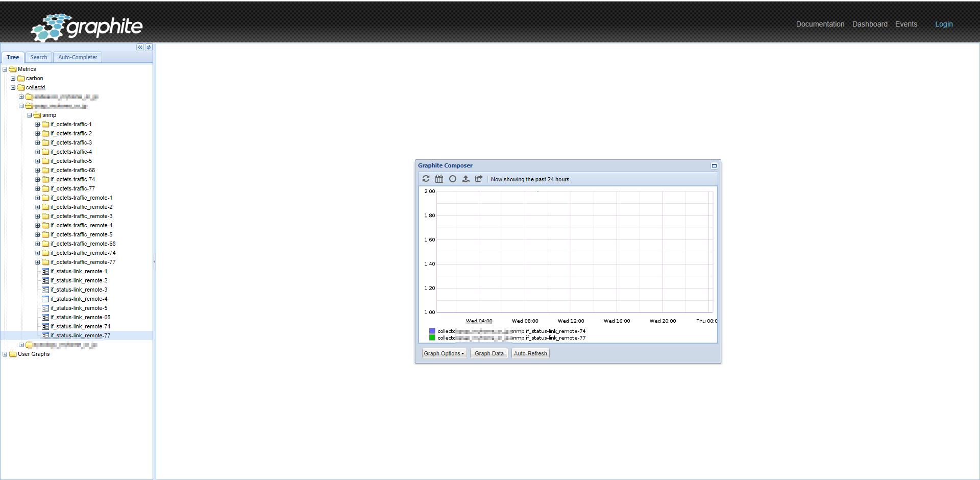The width and height of the screenshot is (980, 480).
Task: Open the Graph Options dropdown
Action: pyautogui.click(x=444, y=353)
